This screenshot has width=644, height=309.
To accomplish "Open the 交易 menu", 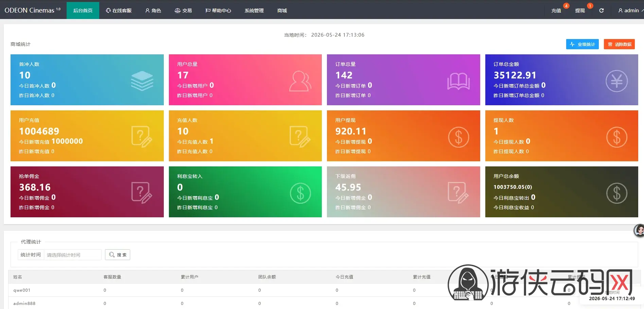I will pos(183,11).
